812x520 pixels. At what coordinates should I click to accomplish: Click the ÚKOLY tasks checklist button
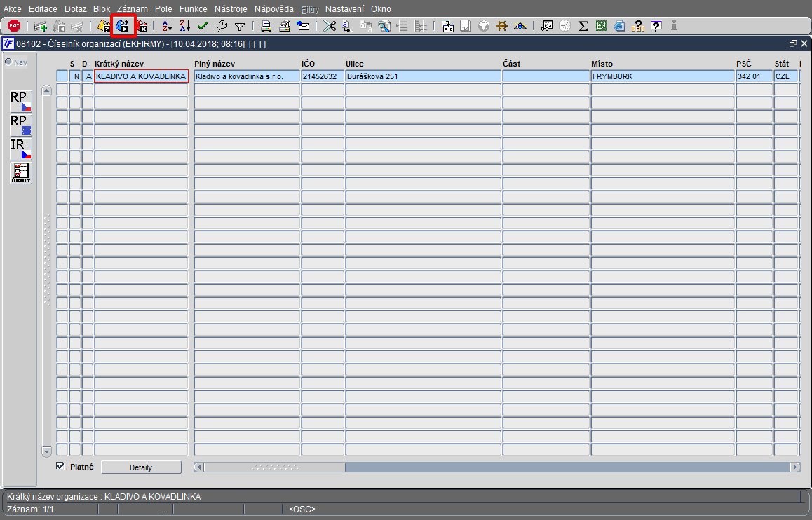[x=21, y=173]
